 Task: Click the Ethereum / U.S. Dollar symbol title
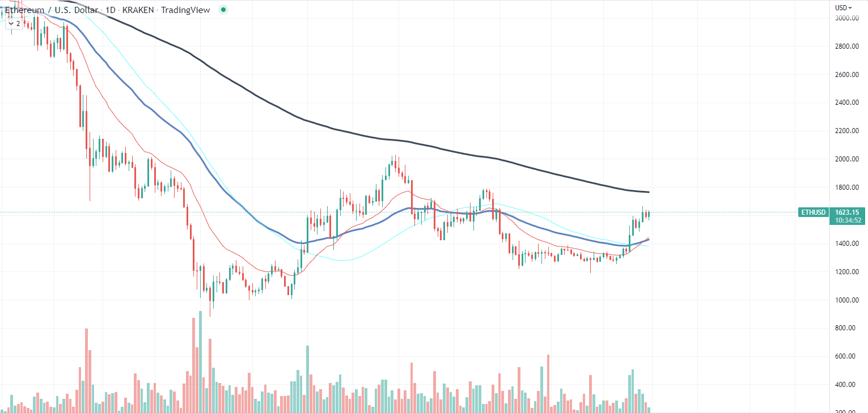[48, 10]
